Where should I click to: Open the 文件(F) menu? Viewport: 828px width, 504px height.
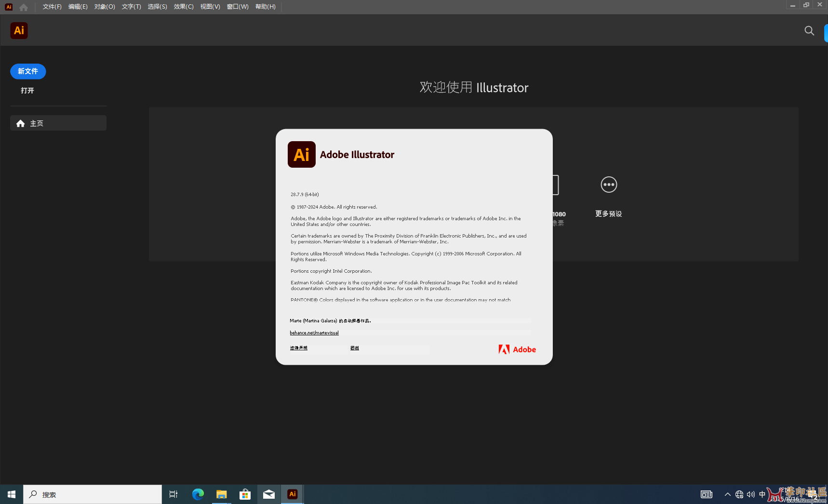(x=52, y=7)
